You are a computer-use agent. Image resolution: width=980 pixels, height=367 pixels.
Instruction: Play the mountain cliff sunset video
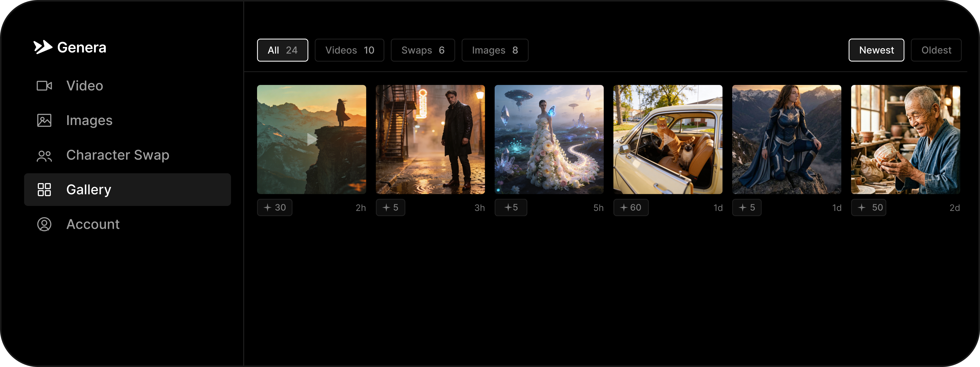click(x=311, y=140)
